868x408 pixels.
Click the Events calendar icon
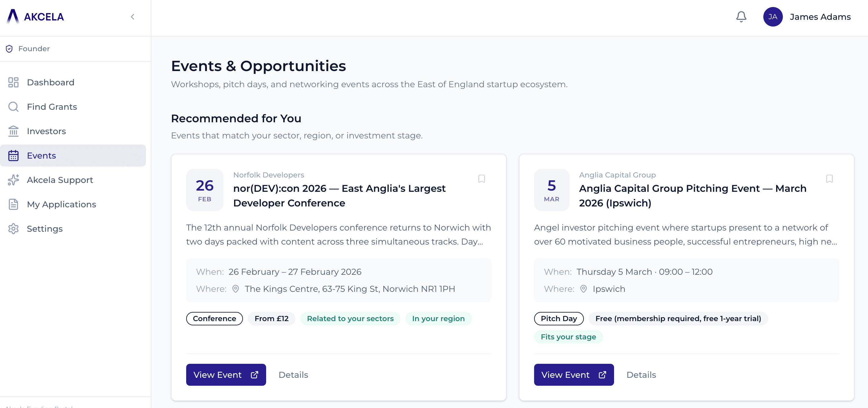[x=13, y=156]
